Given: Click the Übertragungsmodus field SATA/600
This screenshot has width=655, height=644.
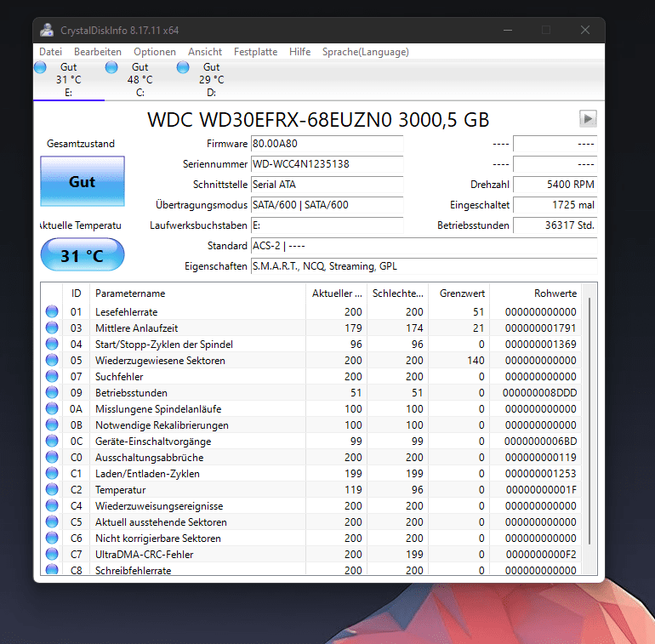Looking at the screenshot, I should (327, 205).
